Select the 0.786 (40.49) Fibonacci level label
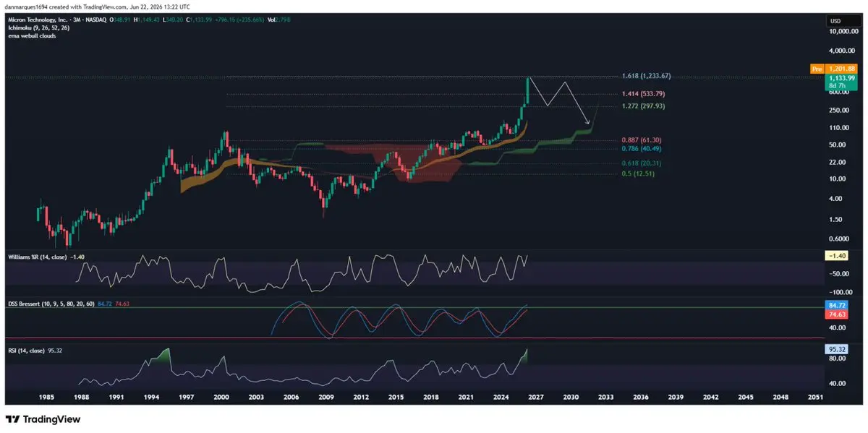Image resolution: width=868 pixels, height=433 pixels. (x=642, y=148)
